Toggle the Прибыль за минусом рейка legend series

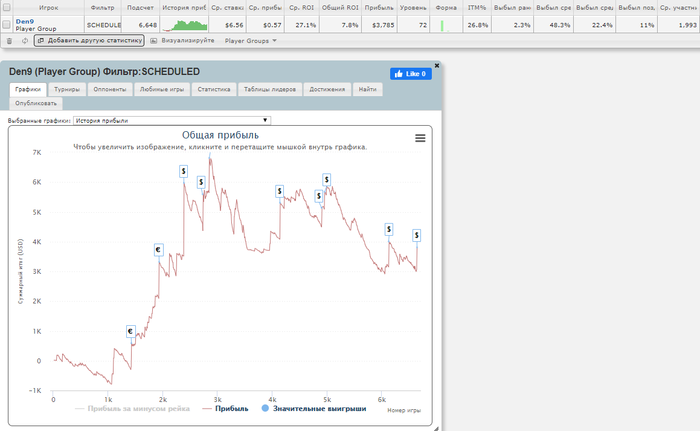tap(133, 409)
